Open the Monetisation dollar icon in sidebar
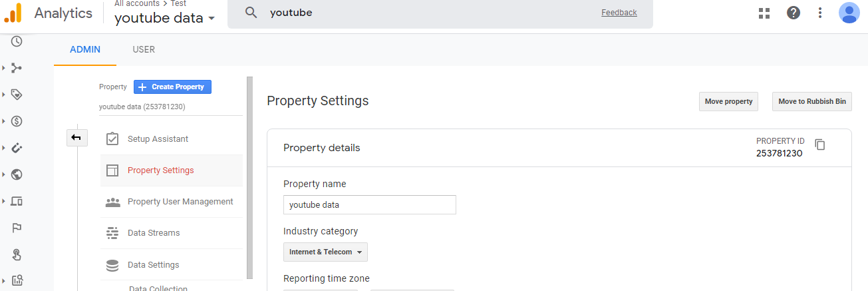868x291 pixels. click(x=17, y=121)
